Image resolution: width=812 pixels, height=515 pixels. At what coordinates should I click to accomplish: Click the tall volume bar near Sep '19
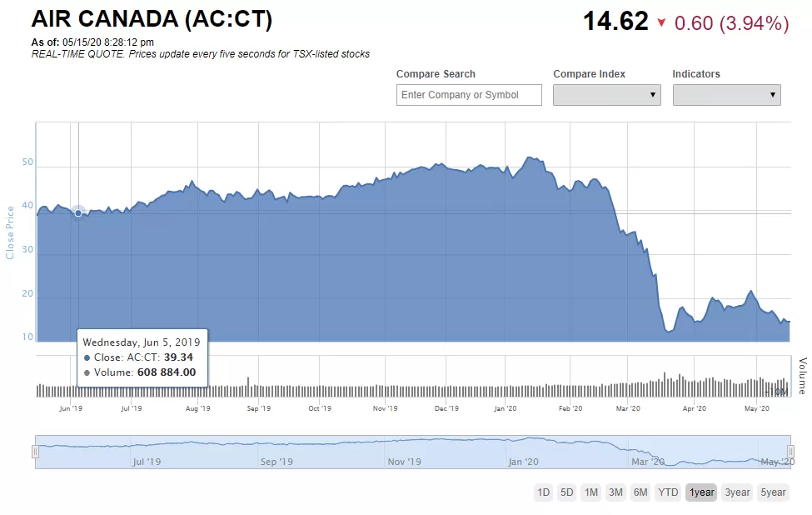[x=248, y=387]
